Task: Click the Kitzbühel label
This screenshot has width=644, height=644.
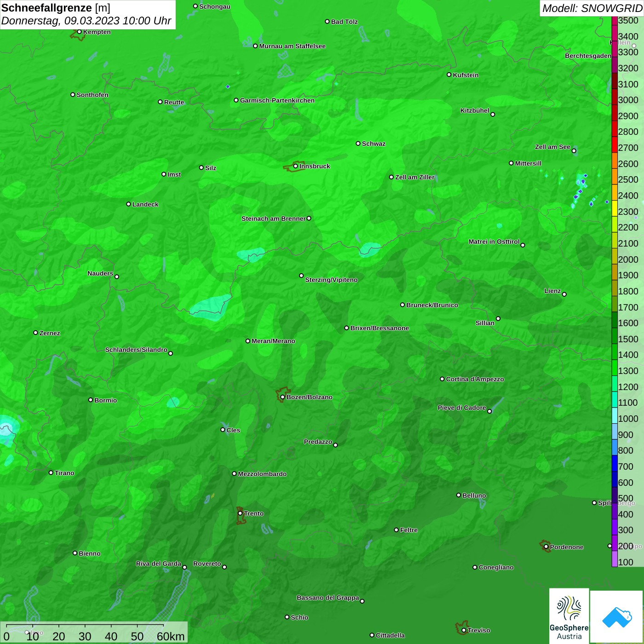Action: (x=475, y=110)
